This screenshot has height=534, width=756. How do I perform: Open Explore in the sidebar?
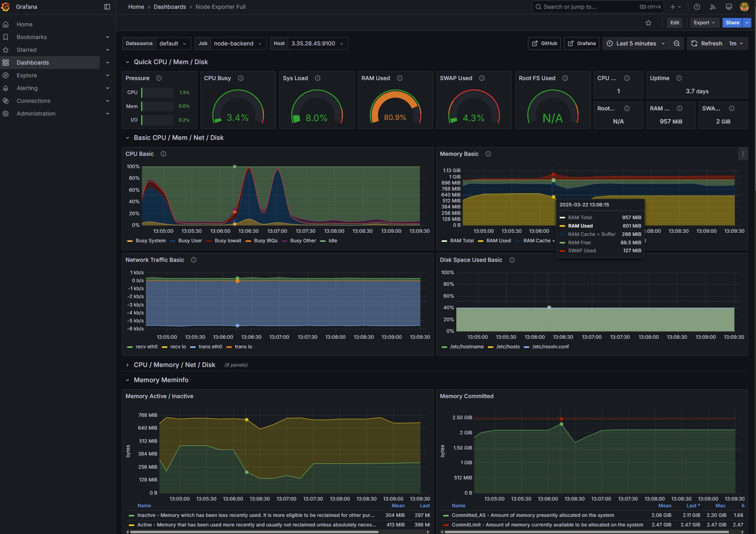click(x=27, y=75)
